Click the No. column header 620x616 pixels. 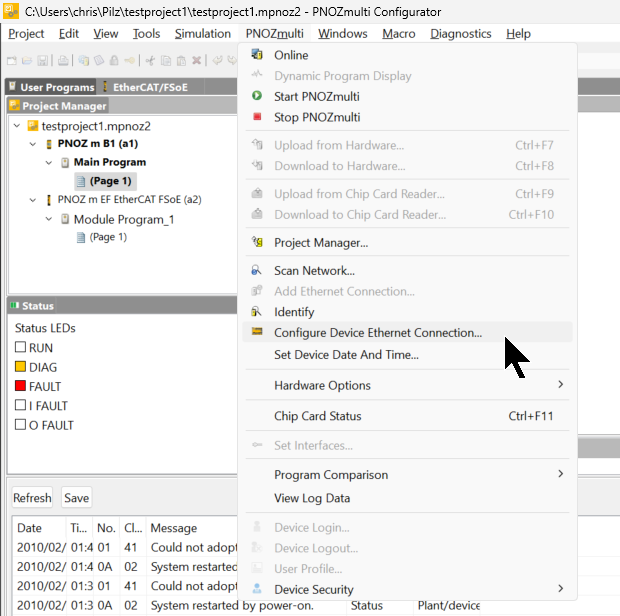(106, 528)
